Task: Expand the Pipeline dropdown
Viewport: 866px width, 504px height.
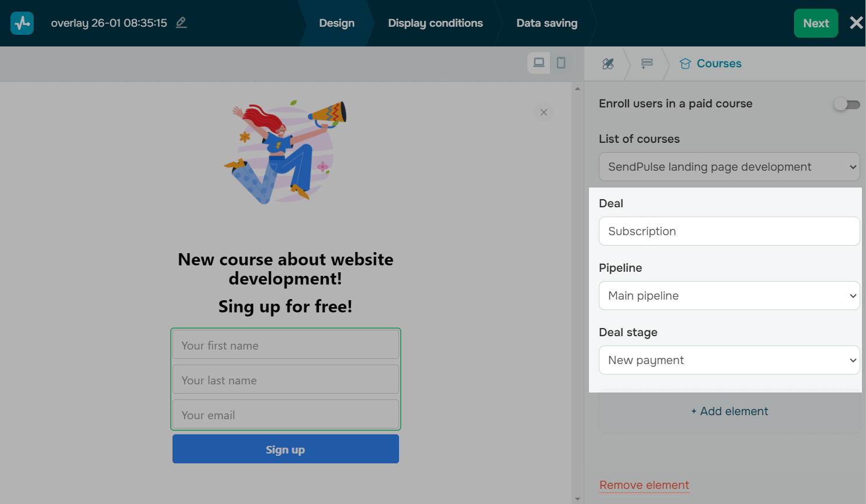Action: click(729, 296)
